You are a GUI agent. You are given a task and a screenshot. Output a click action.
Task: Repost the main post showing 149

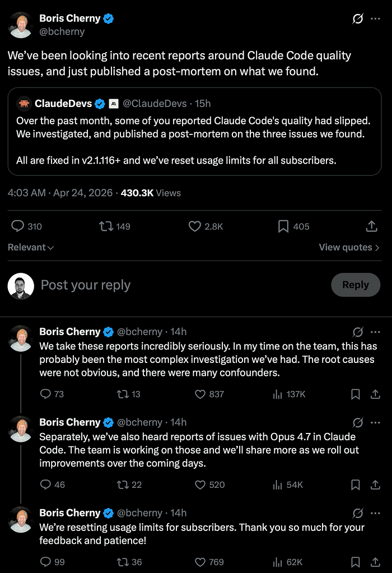(x=115, y=226)
